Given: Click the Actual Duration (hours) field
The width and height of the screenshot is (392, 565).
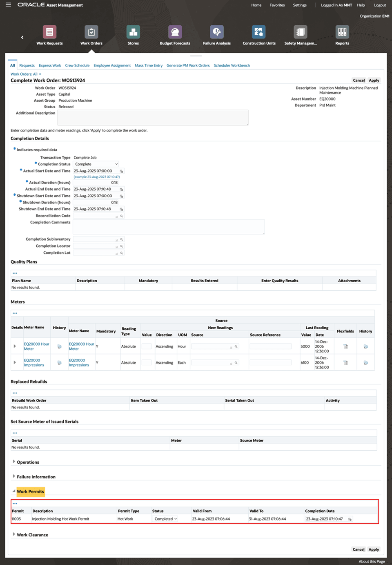Looking at the screenshot, I should point(96,183).
